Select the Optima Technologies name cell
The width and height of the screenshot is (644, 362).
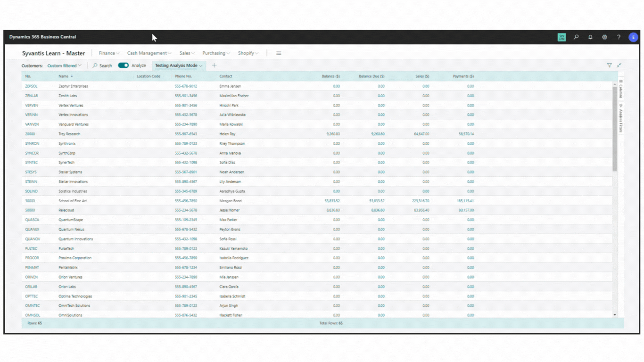[x=75, y=296]
